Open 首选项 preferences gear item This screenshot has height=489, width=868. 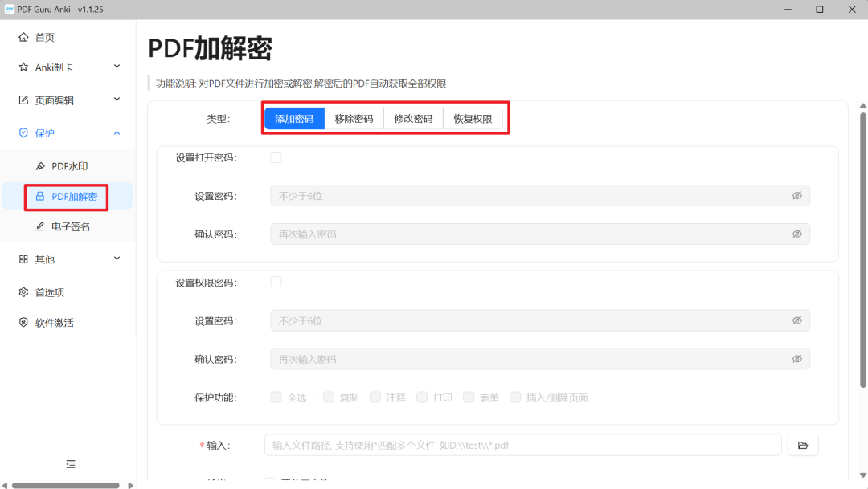click(49, 292)
